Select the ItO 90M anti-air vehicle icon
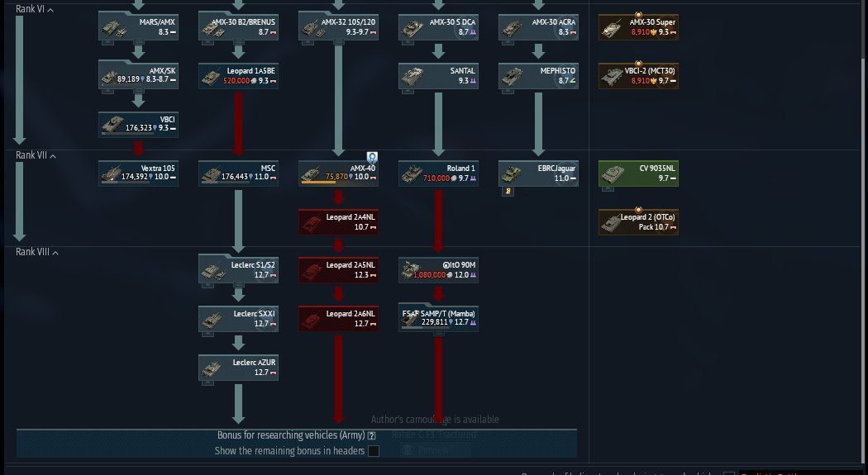The width and height of the screenshot is (868, 475). click(412, 271)
